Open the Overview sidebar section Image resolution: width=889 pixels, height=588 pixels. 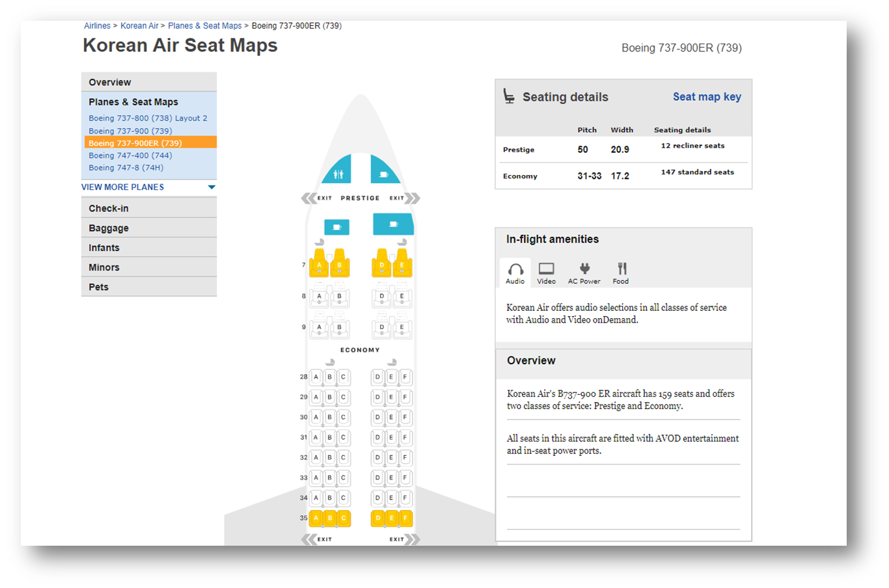point(149,82)
